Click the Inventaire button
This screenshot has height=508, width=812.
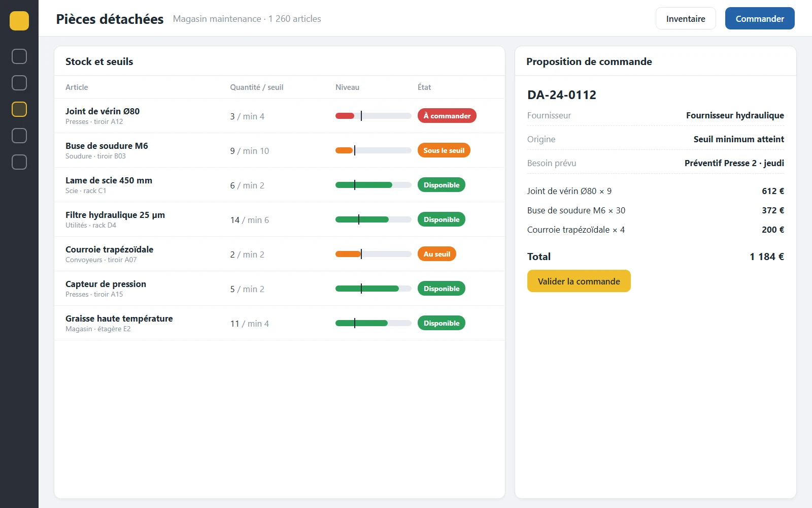686,18
